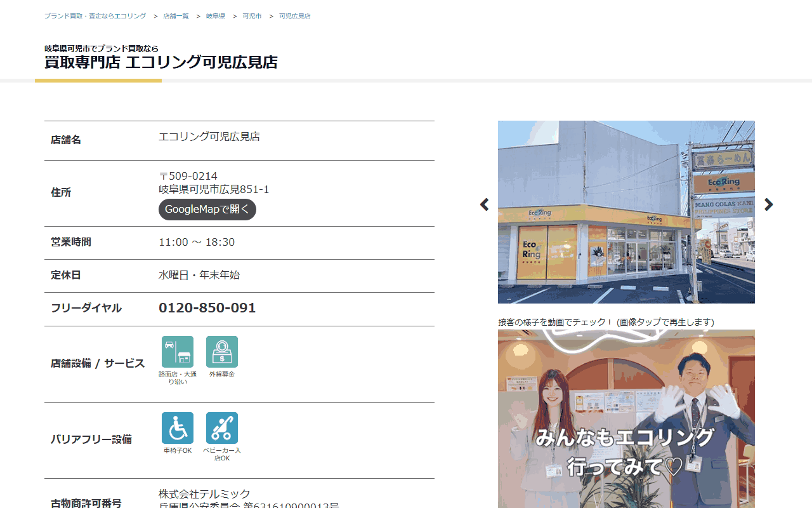
Task: Click the 路面店・大通り沿い service icon
Action: pos(178,352)
